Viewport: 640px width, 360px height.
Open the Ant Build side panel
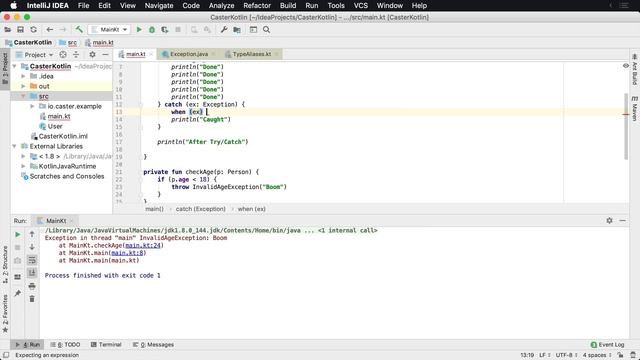tap(634, 70)
